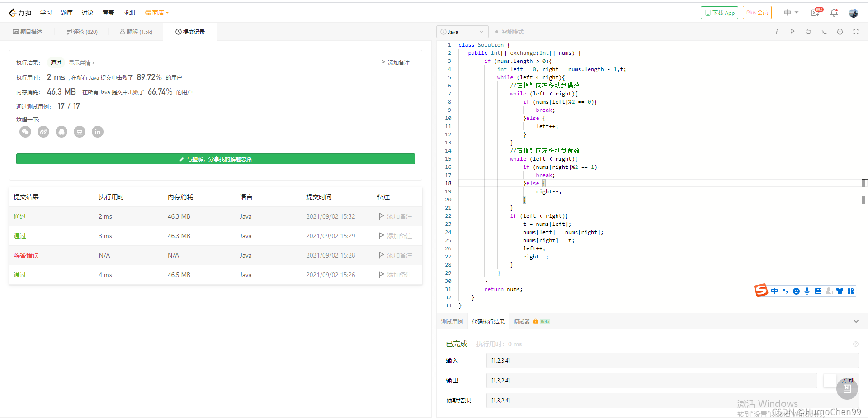Share result via WeChat icon
The image size is (868, 420).
tap(25, 132)
